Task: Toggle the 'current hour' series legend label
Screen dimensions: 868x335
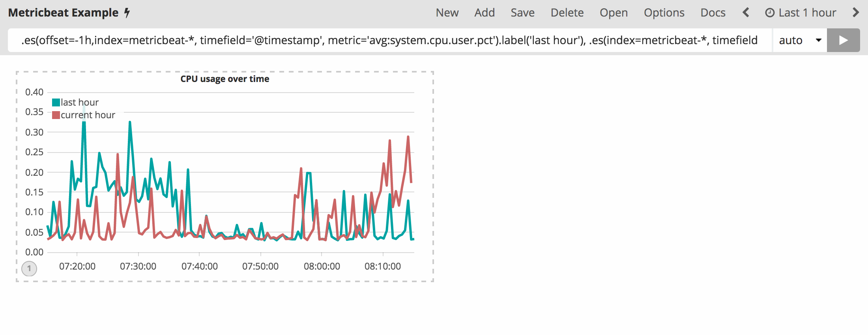Action: tap(88, 115)
